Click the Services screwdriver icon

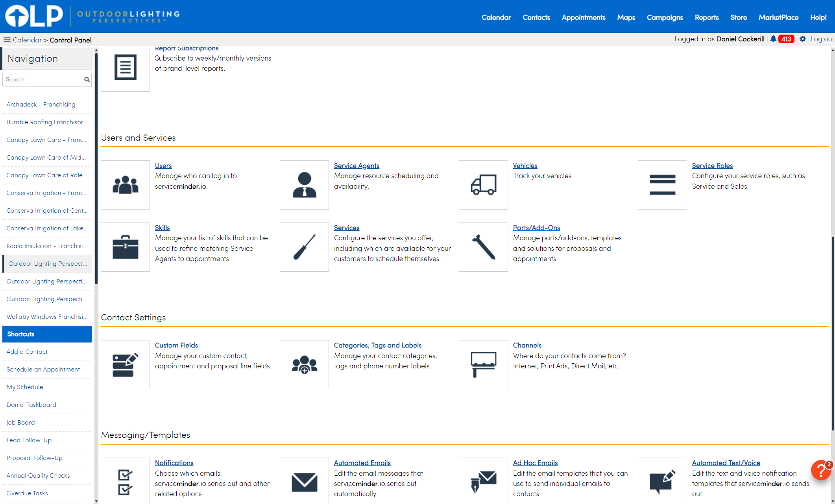pyautogui.click(x=304, y=247)
